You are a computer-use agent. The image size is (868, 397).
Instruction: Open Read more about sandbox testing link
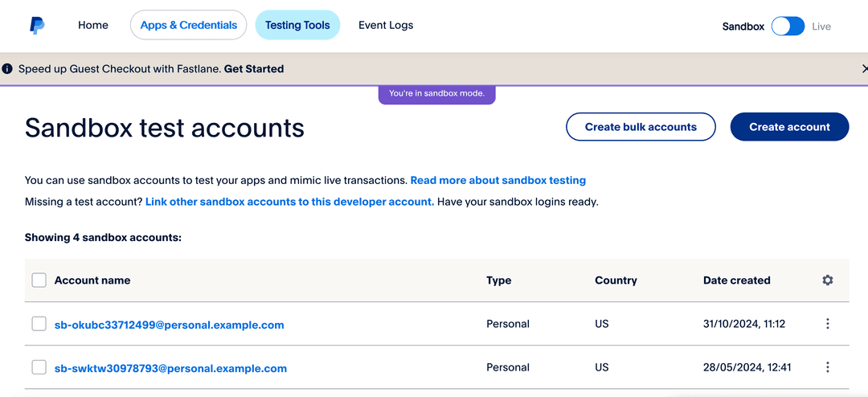click(x=497, y=180)
